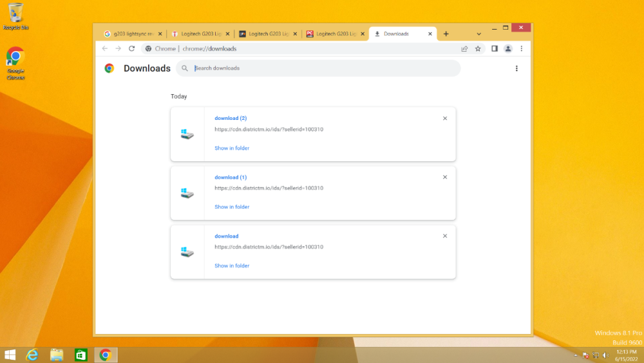
Task: Click the file icon of the last download
Action: [187, 251]
